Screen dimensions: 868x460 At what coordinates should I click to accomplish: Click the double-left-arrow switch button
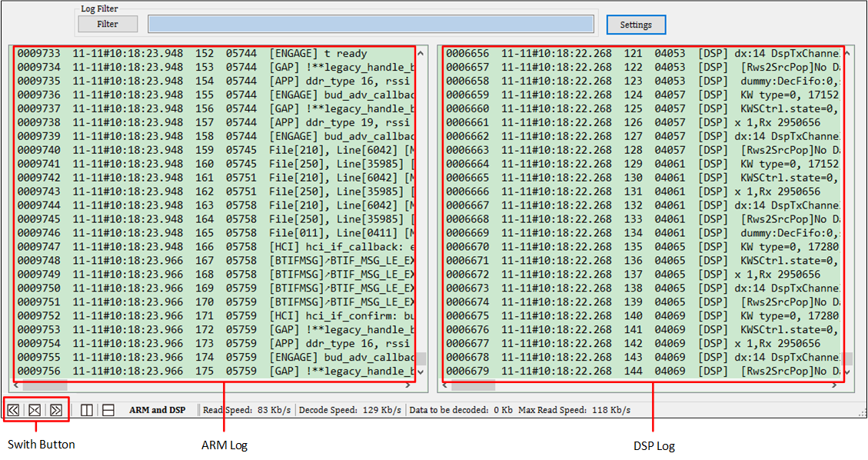(x=14, y=410)
